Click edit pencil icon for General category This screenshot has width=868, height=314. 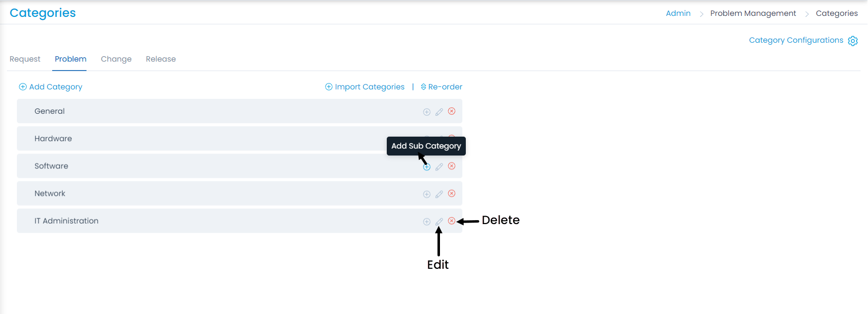[439, 112]
